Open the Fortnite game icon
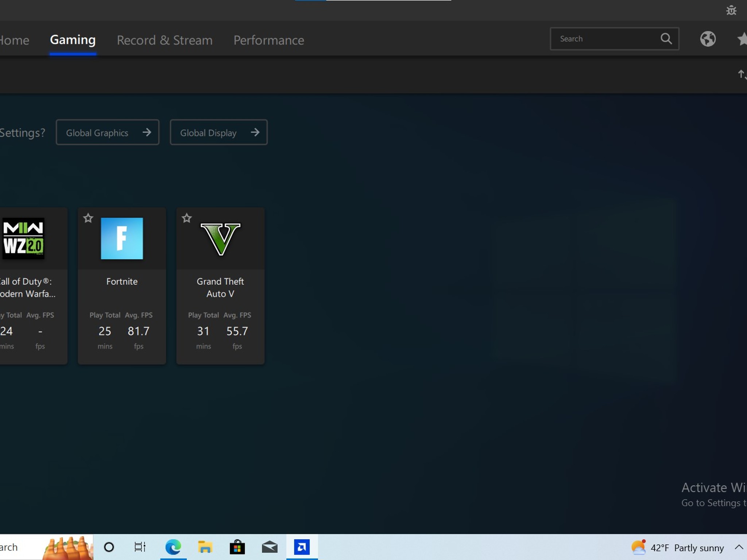The width and height of the screenshot is (747, 560). point(122,238)
